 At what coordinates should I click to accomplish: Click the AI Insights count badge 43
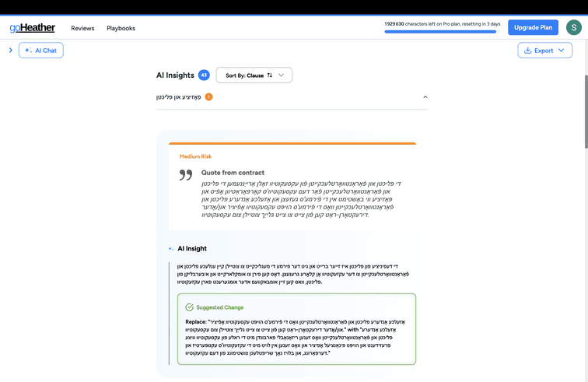pos(204,75)
